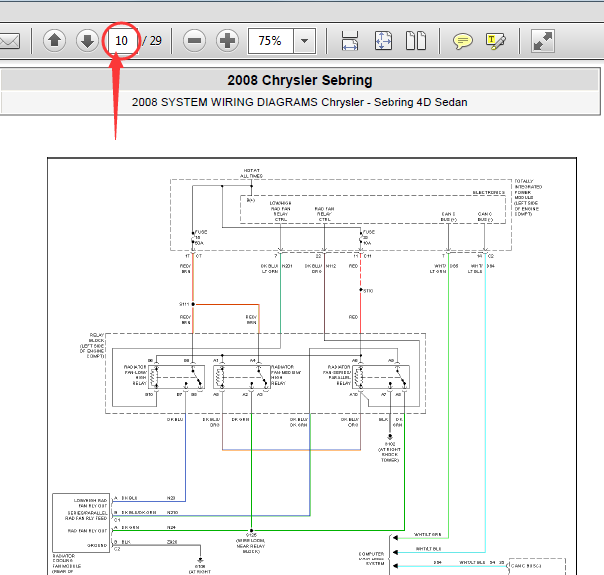Click the email envelope icon
The height and width of the screenshot is (575, 604).
(x=9, y=41)
